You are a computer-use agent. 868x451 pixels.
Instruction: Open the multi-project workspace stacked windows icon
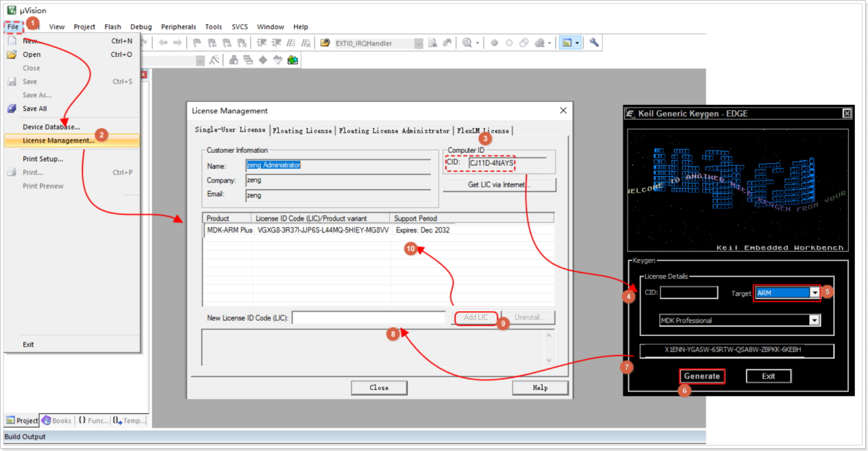pyautogui.click(x=248, y=60)
